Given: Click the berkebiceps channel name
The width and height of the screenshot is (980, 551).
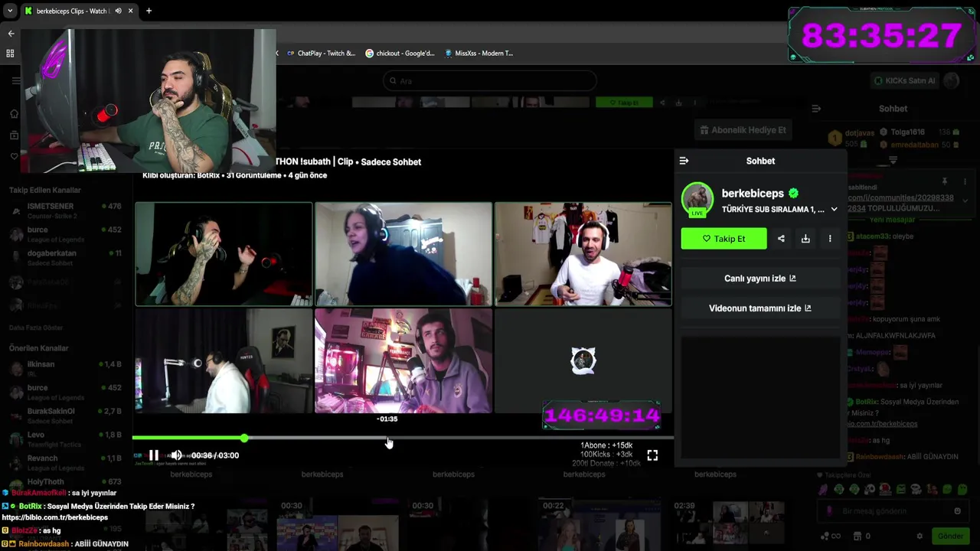Looking at the screenshot, I should [x=753, y=194].
